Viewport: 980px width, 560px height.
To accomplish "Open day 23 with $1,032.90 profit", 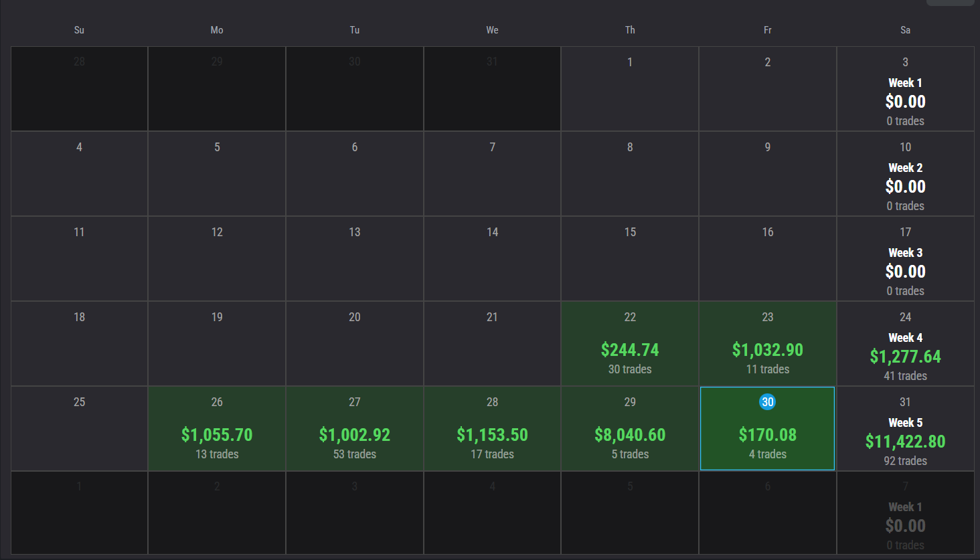I will tap(767, 344).
